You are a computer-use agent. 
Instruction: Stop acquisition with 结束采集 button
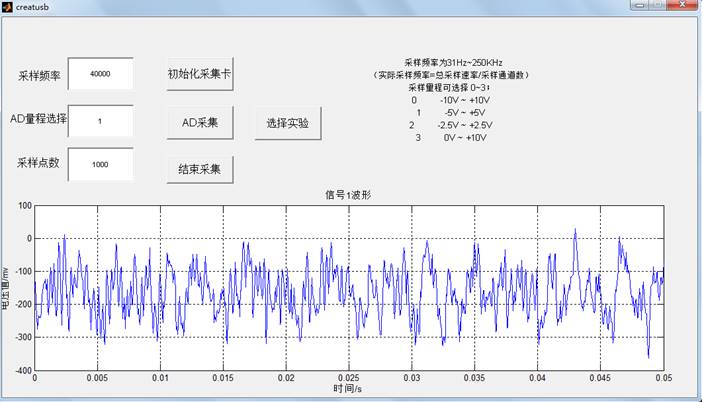(x=200, y=168)
